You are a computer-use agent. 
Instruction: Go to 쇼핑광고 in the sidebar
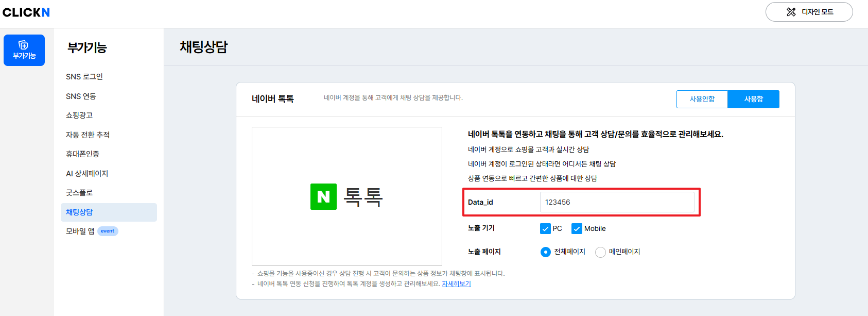[79, 115]
